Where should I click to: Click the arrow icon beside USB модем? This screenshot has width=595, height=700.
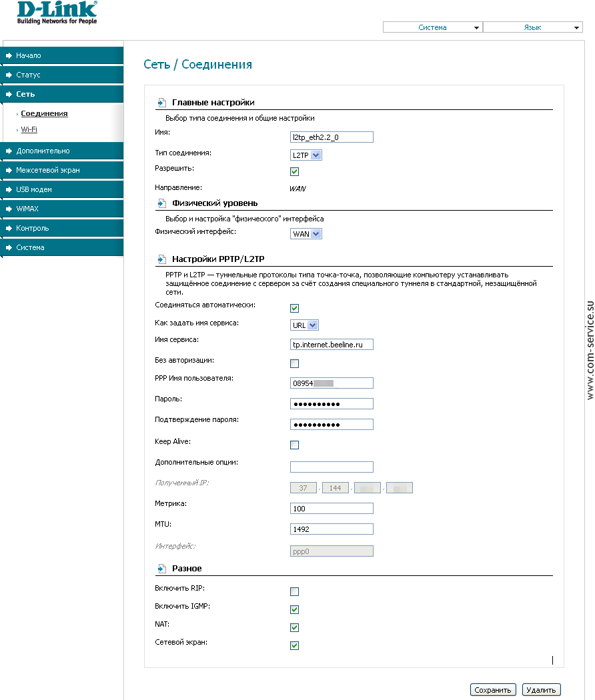pyautogui.click(x=9, y=190)
